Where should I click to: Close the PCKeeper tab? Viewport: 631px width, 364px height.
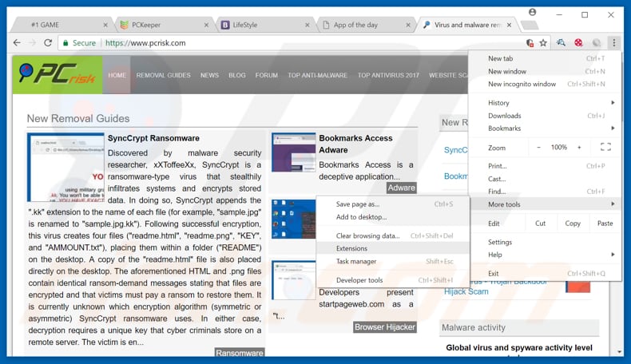pos(206,25)
